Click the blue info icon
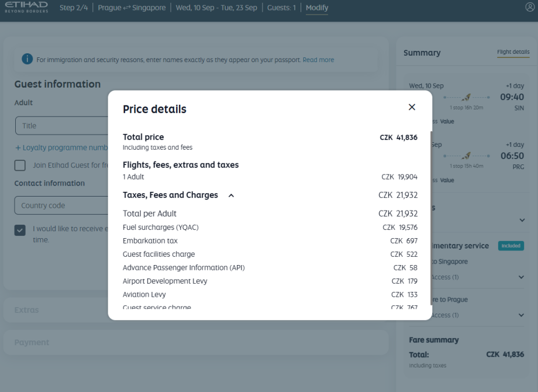Image resolution: width=538 pixels, height=392 pixels. click(x=27, y=59)
